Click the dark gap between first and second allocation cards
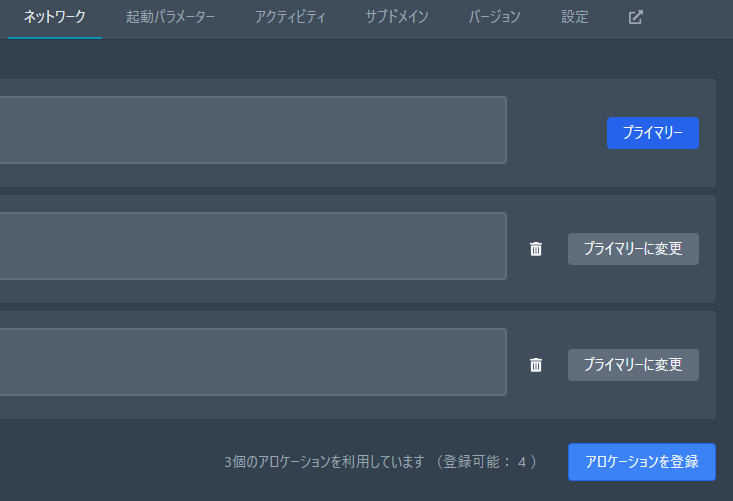733x501 pixels. (360, 191)
